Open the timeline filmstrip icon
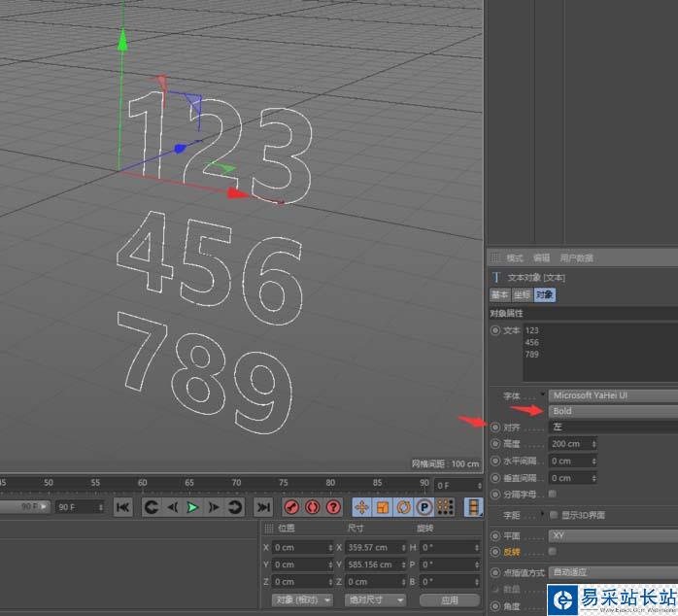 473,507
